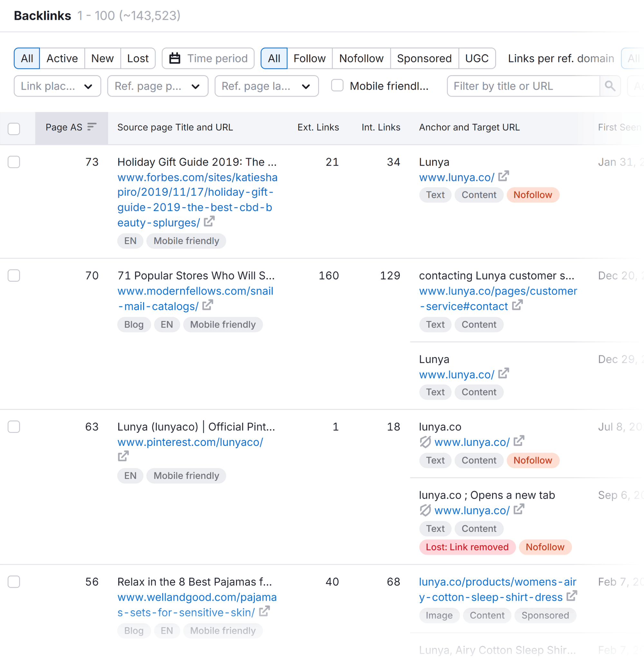Image resolution: width=644 pixels, height=660 pixels.
Task: Enable the Mobile friendly filter checkbox
Action: tap(337, 86)
